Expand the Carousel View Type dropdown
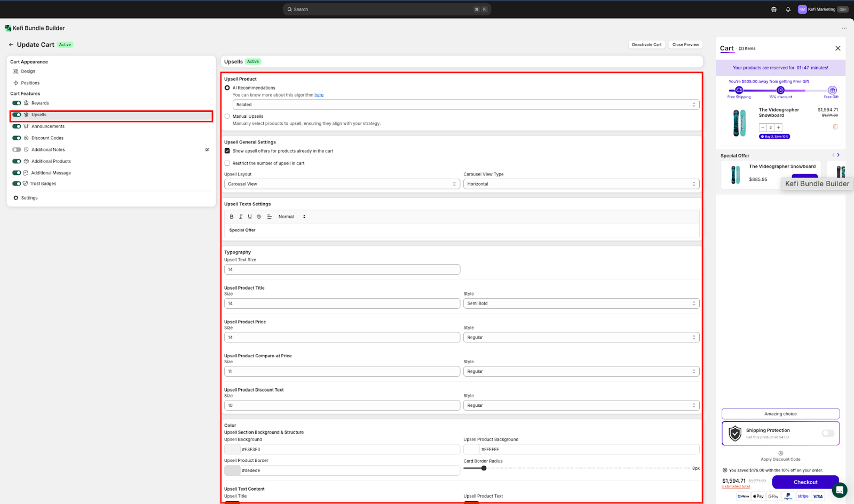 pyautogui.click(x=581, y=184)
